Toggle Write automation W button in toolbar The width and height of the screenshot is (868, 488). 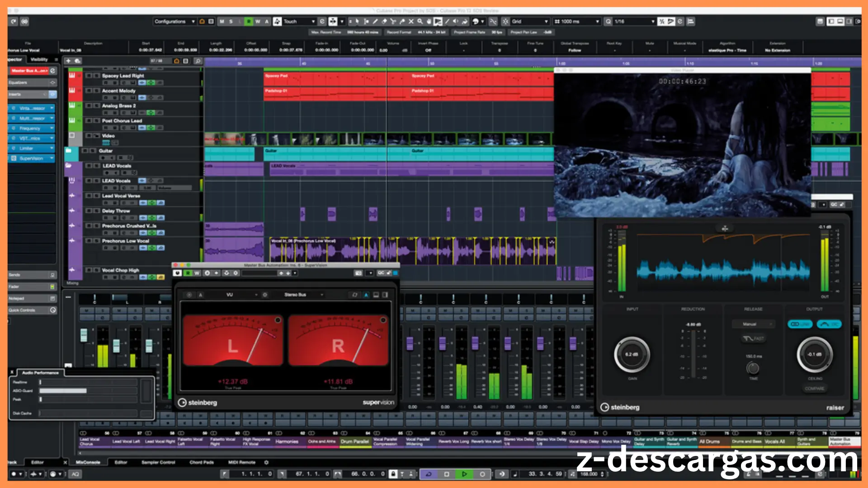(x=258, y=21)
